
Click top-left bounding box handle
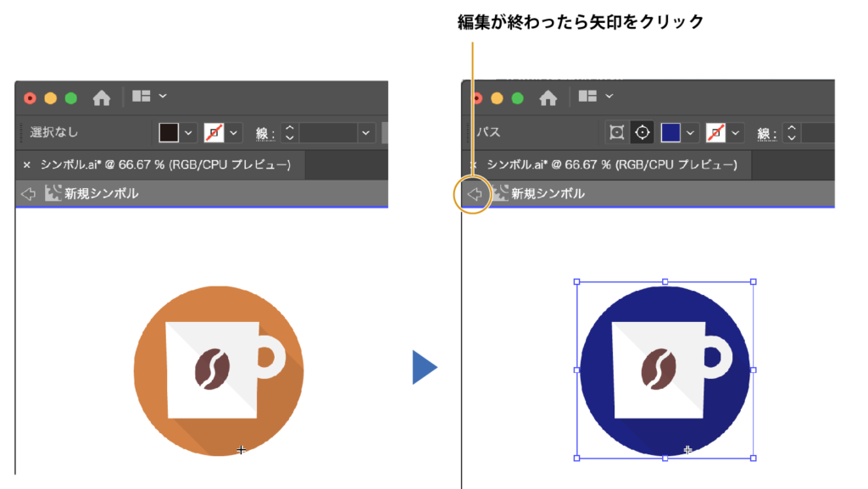click(x=576, y=282)
